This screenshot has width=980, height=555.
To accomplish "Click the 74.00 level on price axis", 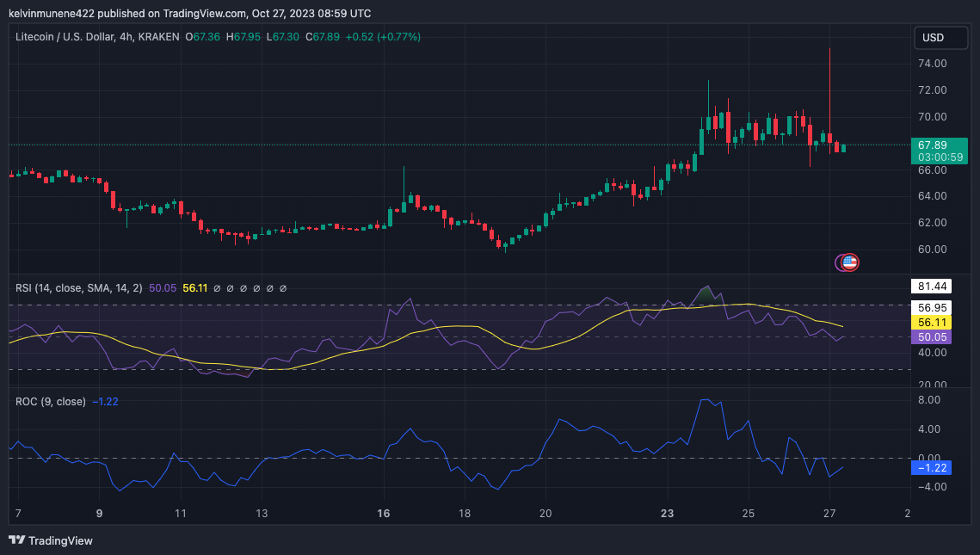I will pos(932,64).
